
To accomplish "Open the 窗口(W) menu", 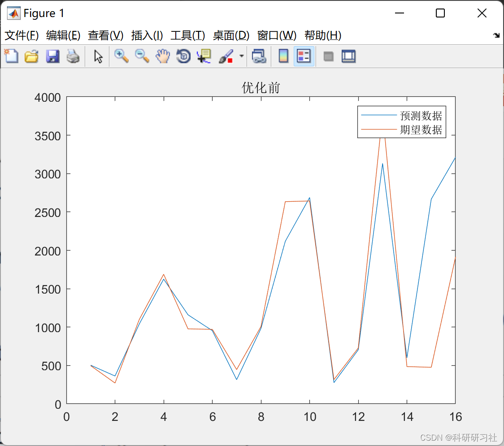I will 277,35.
